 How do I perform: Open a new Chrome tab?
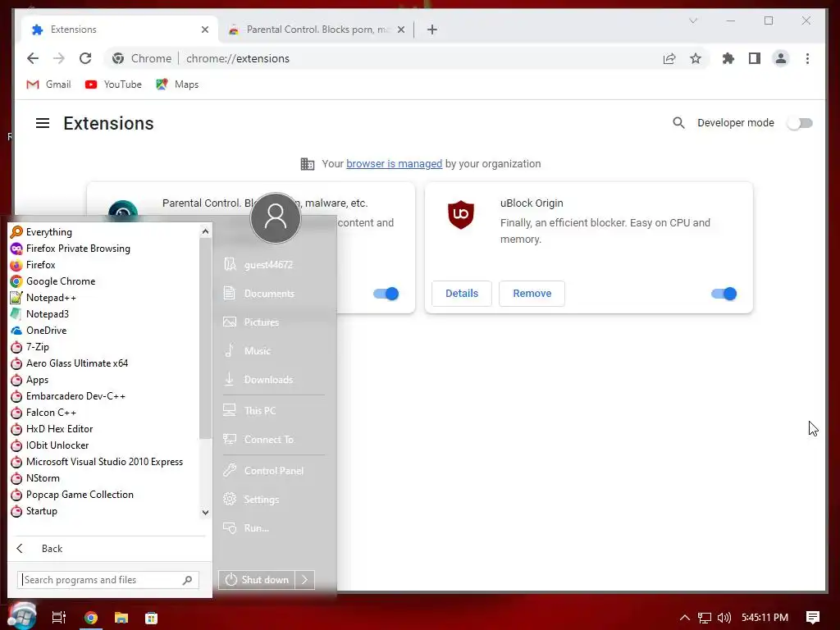432,30
